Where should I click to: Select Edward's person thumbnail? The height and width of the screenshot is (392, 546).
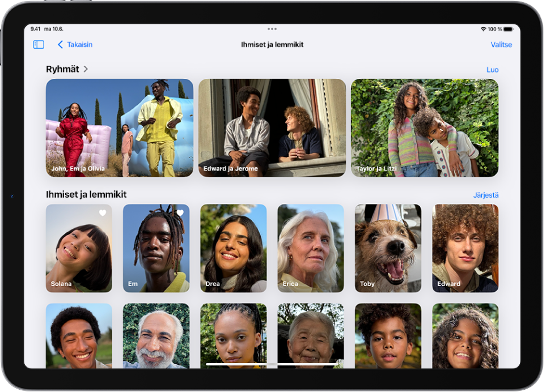465,248
